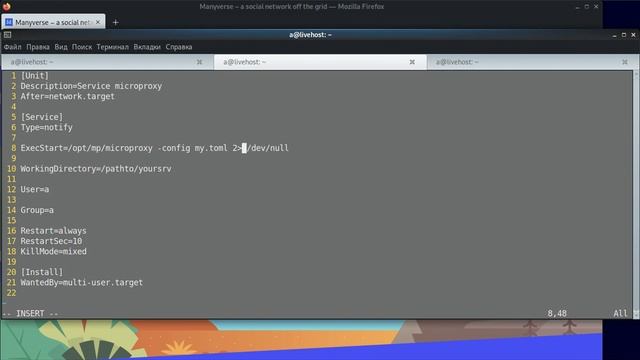Open the Вкладки menu
This screenshot has width=640, height=360.
pos(147,47)
